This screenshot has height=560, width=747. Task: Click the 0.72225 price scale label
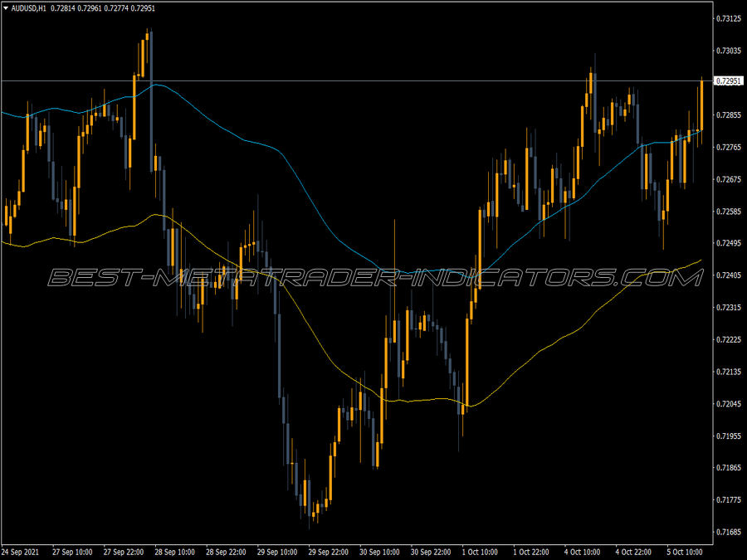(729, 339)
